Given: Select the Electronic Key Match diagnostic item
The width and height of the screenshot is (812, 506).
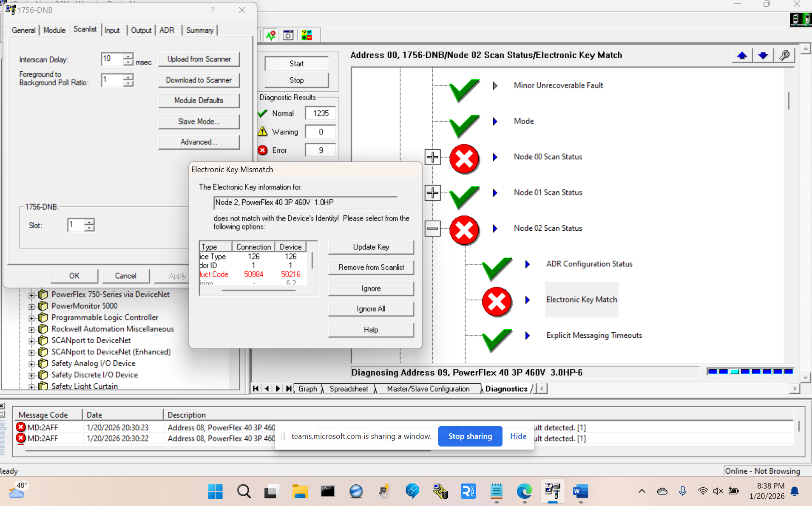Looking at the screenshot, I should tap(582, 300).
